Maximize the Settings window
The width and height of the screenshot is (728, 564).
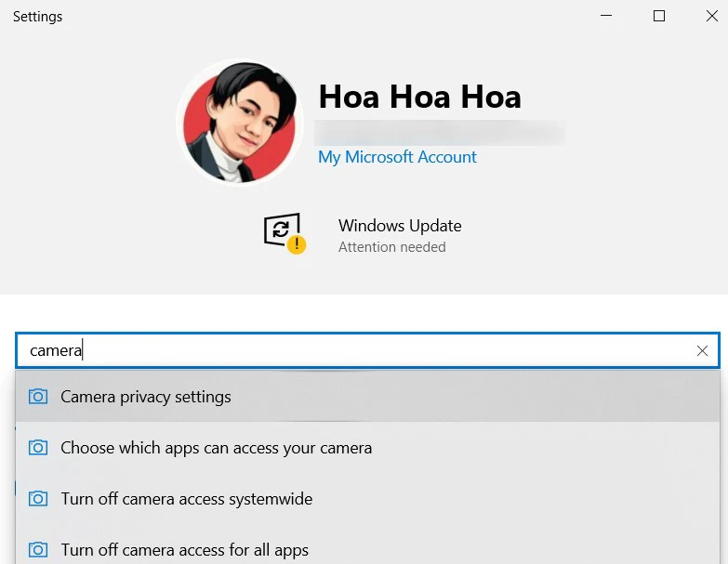tap(659, 16)
